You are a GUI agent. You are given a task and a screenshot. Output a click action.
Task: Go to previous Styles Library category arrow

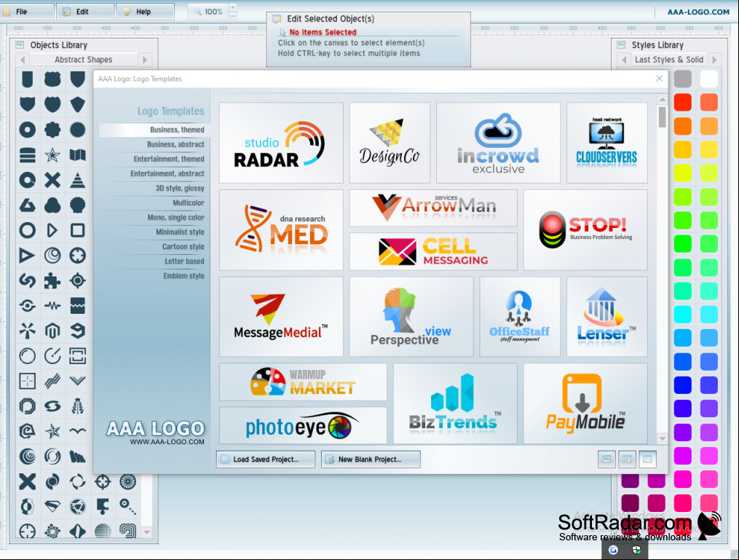(624, 60)
